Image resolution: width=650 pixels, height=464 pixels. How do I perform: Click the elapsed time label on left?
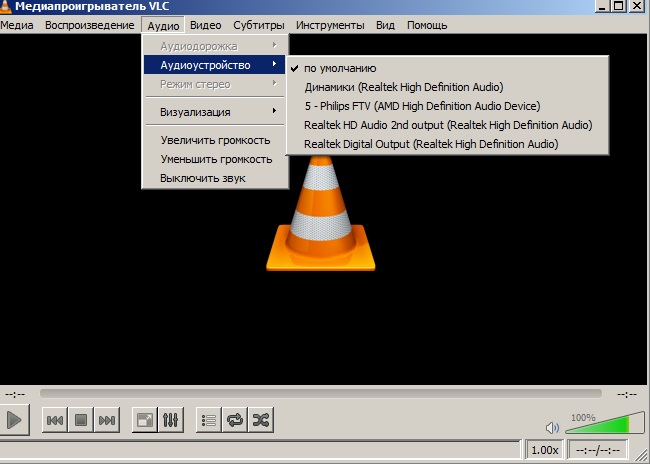point(15,394)
